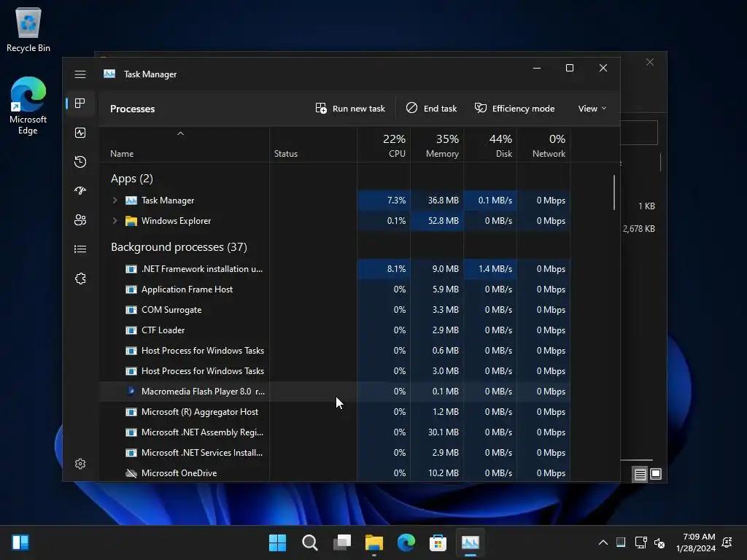This screenshot has height=560, width=747.
Task: Click the process list vertical scrollbar
Action: (614, 192)
